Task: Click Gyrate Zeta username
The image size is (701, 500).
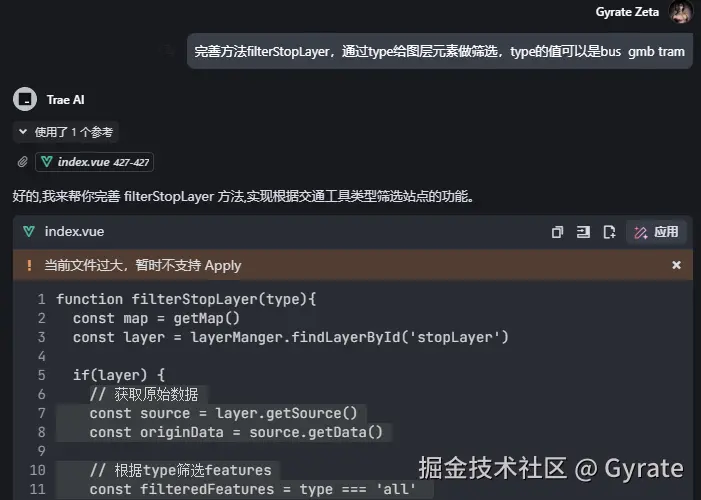Action: pyautogui.click(x=627, y=12)
